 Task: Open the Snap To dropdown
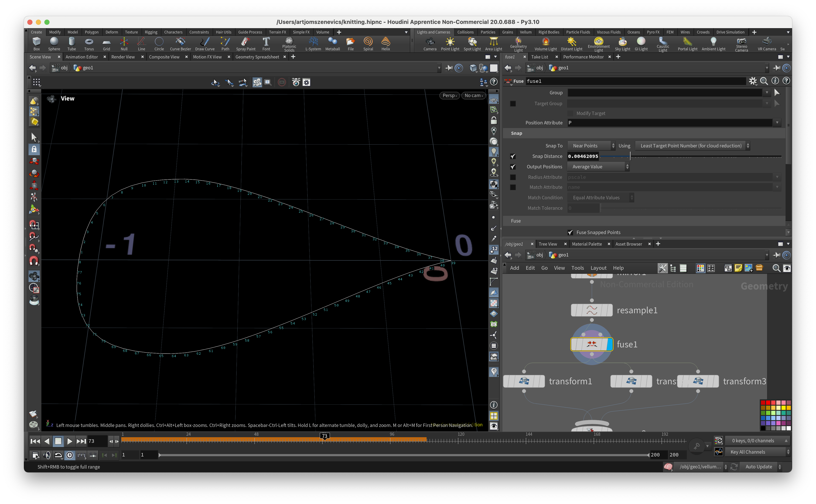591,146
